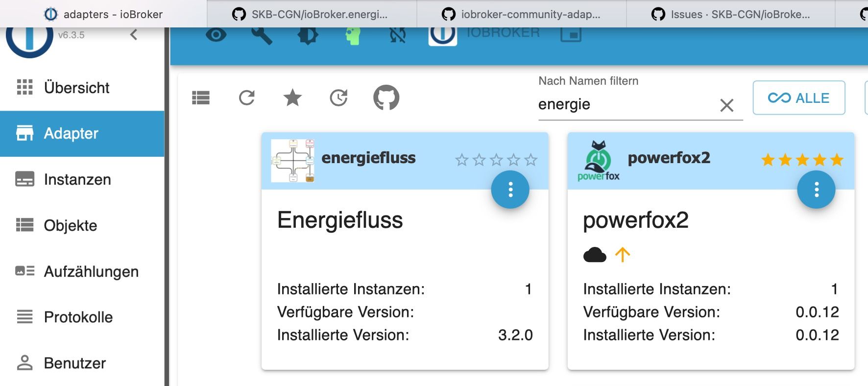Screen dimensions: 868x386
Task: Switch theme with the brightness icon
Action: point(308,36)
